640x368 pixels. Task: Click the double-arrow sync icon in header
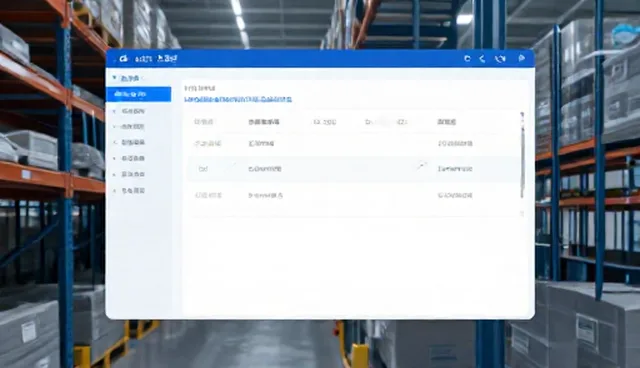coord(500,59)
